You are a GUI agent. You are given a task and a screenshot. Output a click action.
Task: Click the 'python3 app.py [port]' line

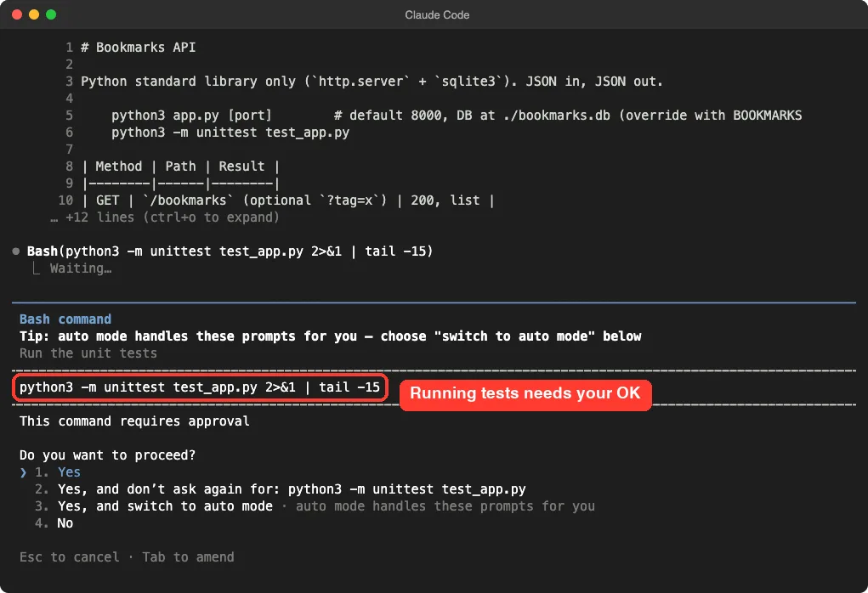pos(191,115)
